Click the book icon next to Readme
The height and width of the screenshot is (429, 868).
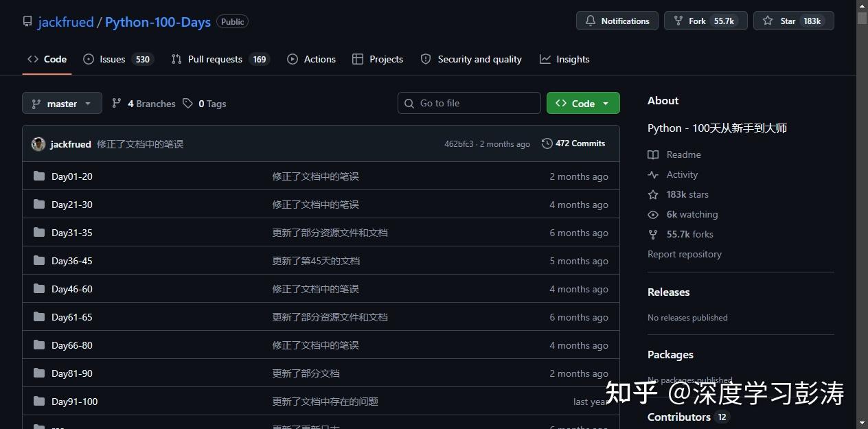pyautogui.click(x=653, y=155)
